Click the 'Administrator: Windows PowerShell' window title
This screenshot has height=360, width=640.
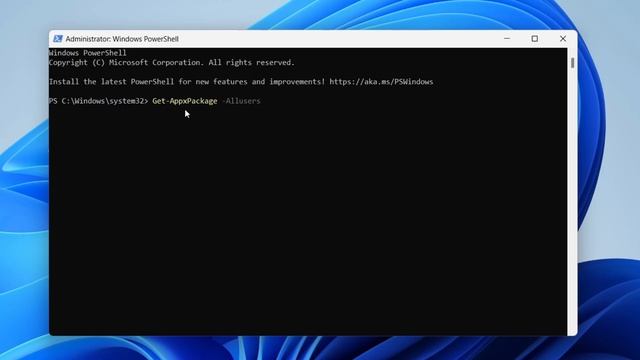pyautogui.click(x=122, y=39)
